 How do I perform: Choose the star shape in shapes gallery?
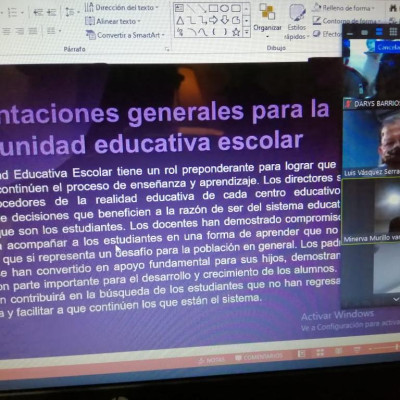[236, 32]
